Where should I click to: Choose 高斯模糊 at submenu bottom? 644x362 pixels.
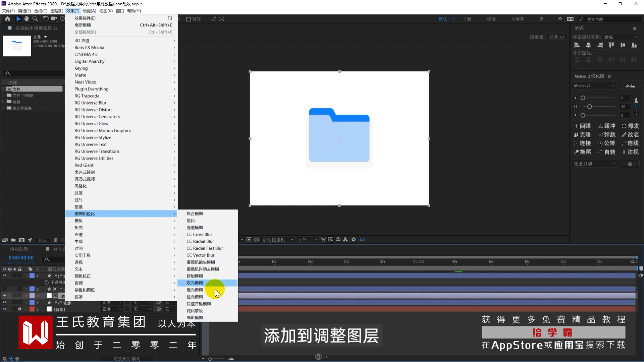195,317
